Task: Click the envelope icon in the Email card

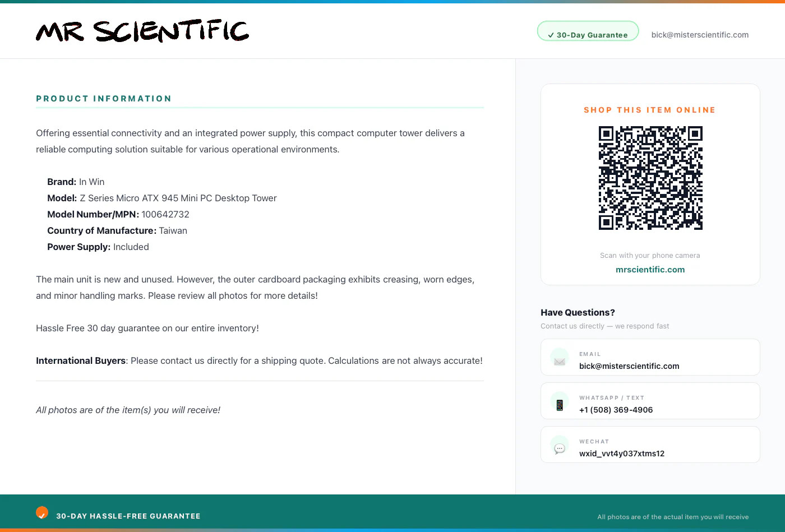Action: 560,361
